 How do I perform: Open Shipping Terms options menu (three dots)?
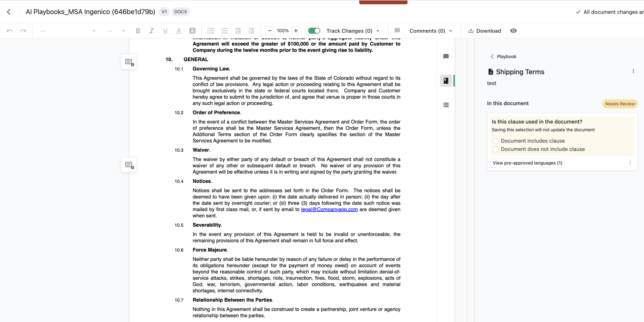pos(633,71)
